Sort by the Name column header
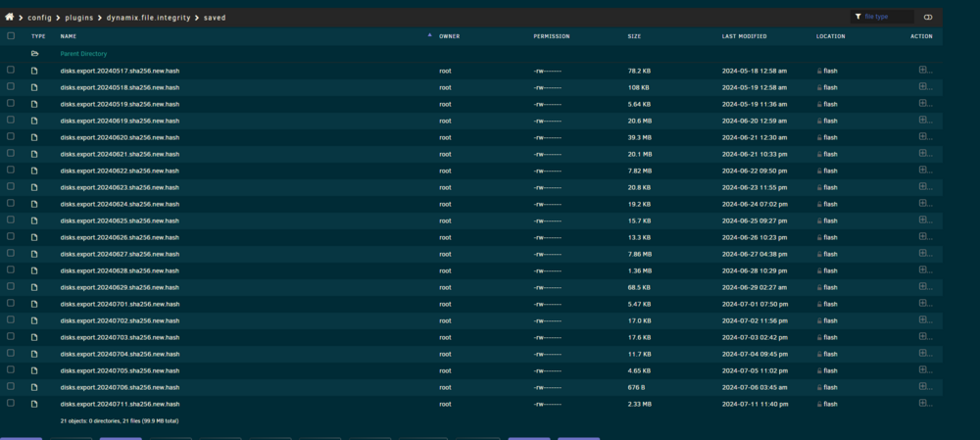Screen dimensions: 980x440 [x=69, y=36]
